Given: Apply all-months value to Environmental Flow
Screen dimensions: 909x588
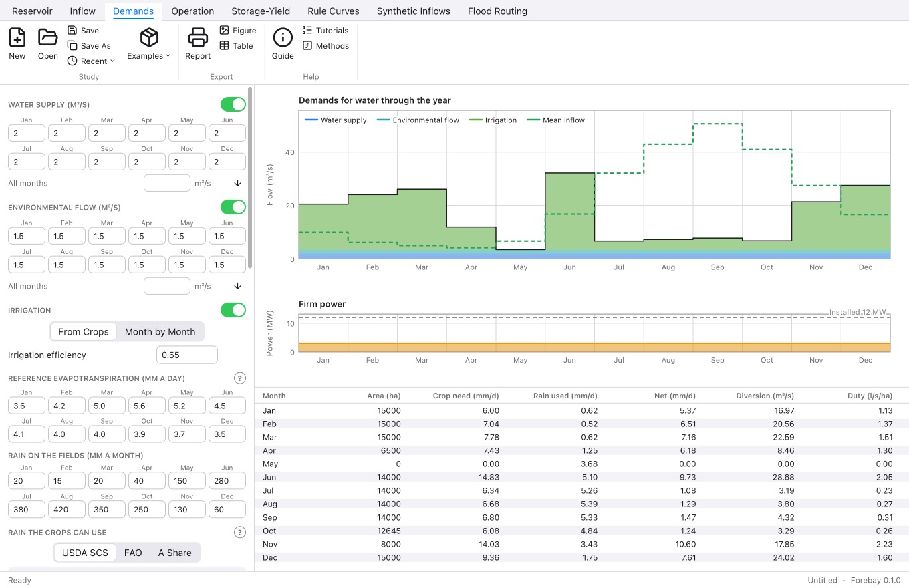Looking at the screenshot, I should pos(237,286).
